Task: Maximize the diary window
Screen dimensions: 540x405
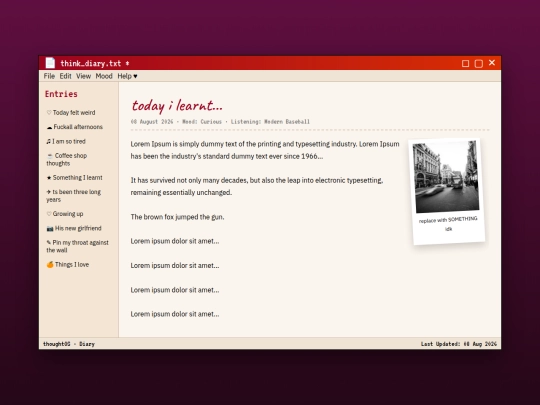Action: point(479,63)
